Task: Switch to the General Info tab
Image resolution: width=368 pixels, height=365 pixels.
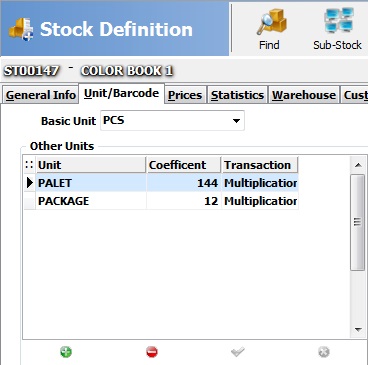Action: click(41, 95)
